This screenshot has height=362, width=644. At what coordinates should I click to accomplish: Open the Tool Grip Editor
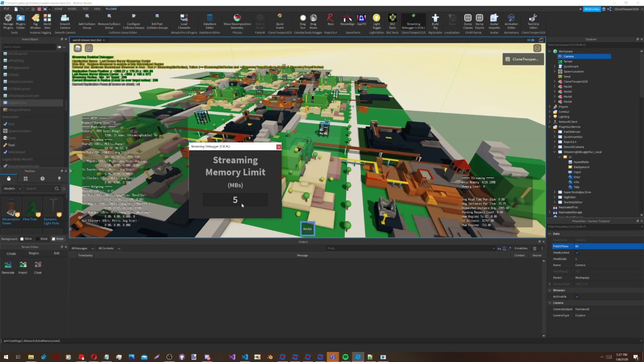(533, 21)
